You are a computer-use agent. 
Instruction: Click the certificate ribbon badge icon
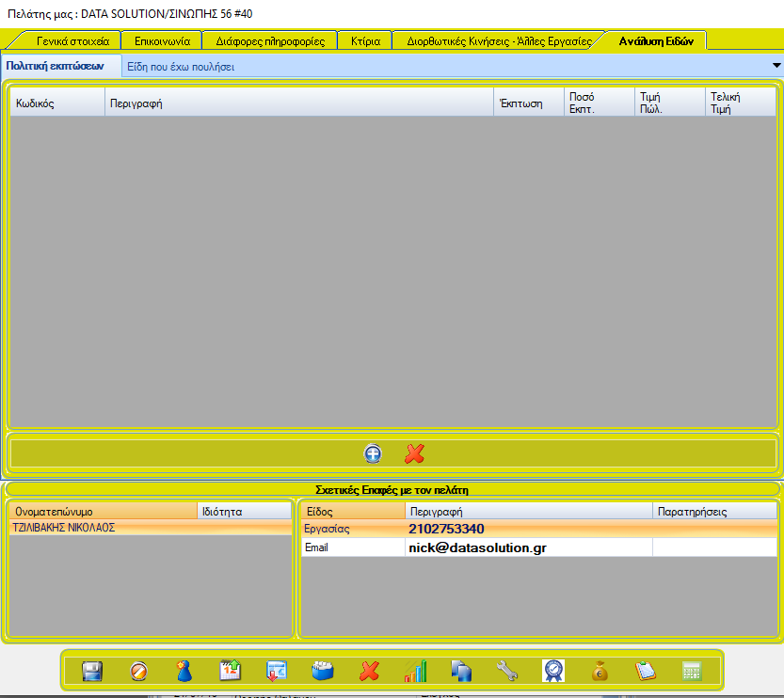coord(553,671)
